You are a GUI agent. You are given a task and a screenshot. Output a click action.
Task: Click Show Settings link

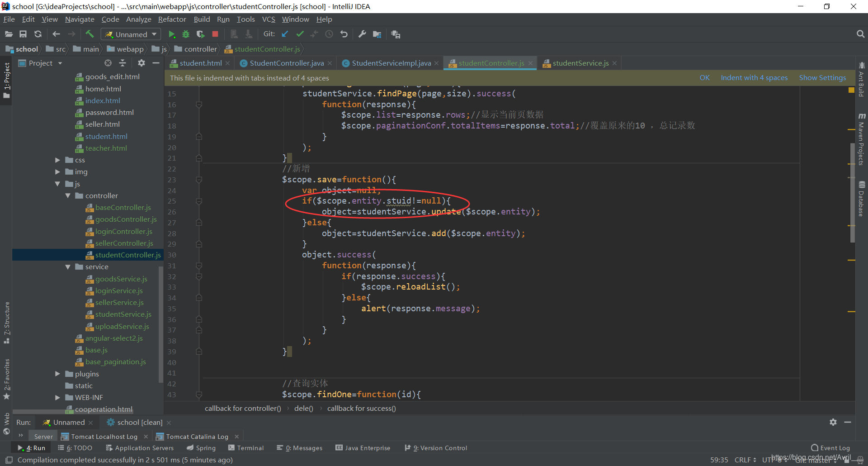tap(822, 78)
